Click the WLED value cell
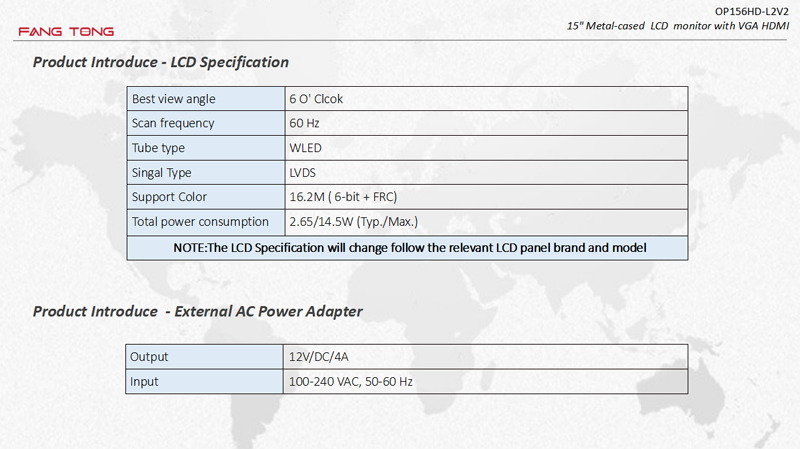800x449 pixels. click(x=486, y=148)
